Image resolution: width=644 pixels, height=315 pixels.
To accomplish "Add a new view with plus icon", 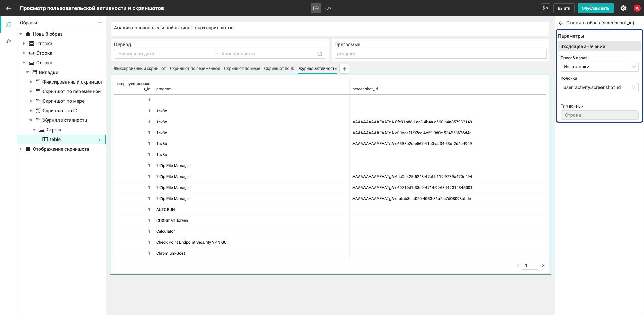I will click(100, 23).
